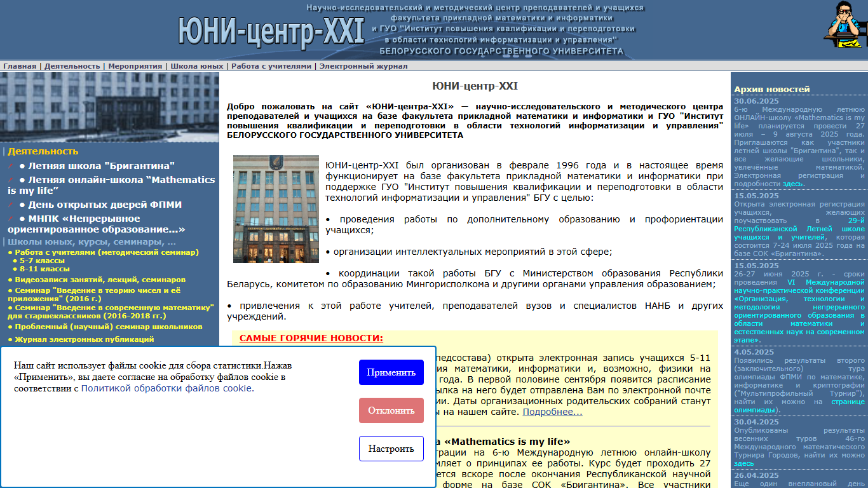This screenshot has width=868, height=488.
Task: Click the cartoon student mascot image
Action: click(x=846, y=25)
